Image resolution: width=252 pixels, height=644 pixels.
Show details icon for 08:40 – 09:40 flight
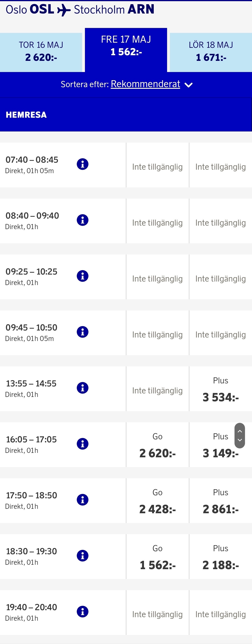pos(83,220)
